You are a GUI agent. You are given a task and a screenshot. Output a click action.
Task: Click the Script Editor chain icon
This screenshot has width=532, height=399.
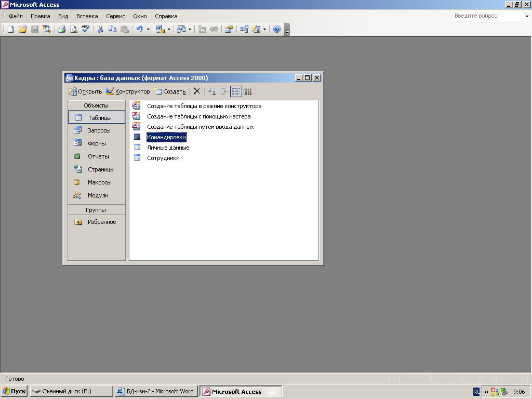pyautogui.click(x=214, y=29)
